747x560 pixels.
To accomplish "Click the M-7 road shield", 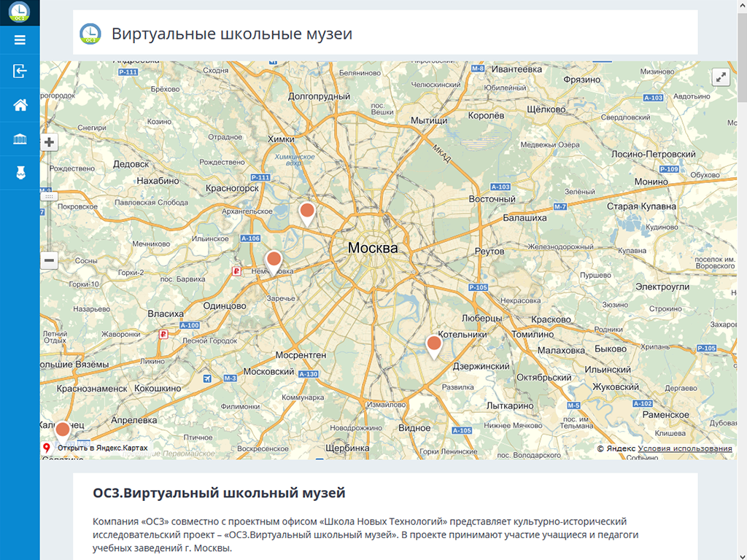I will point(560,206).
